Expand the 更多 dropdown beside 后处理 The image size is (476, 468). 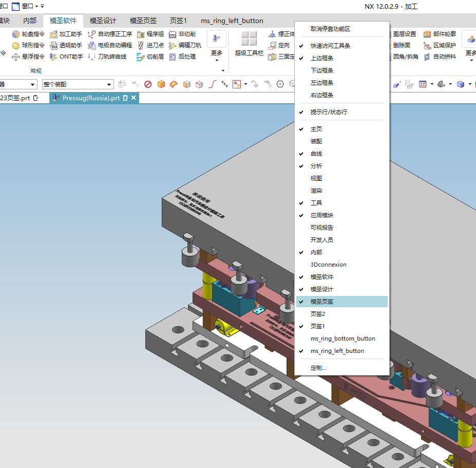(217, 46)
